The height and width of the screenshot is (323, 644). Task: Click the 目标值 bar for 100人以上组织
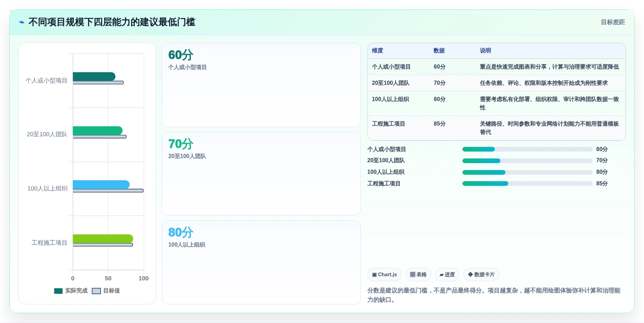click(x=108, y=190)
